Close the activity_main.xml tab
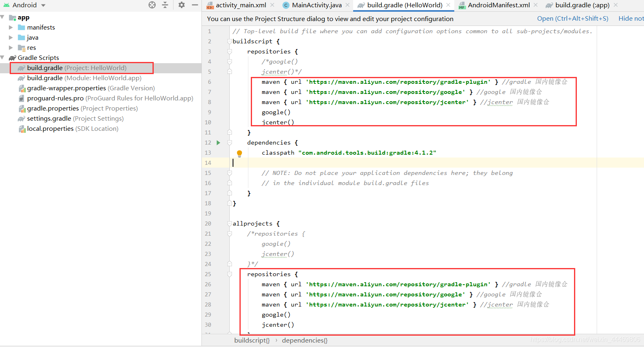 pos(272,5)
